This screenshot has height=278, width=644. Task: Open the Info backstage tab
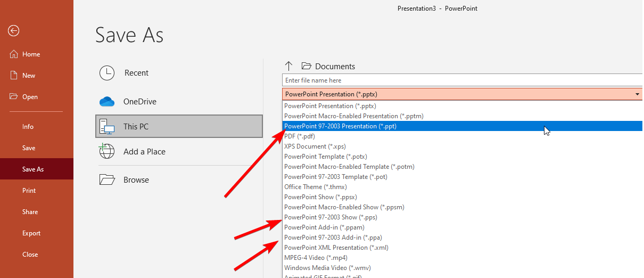[28, 127]
